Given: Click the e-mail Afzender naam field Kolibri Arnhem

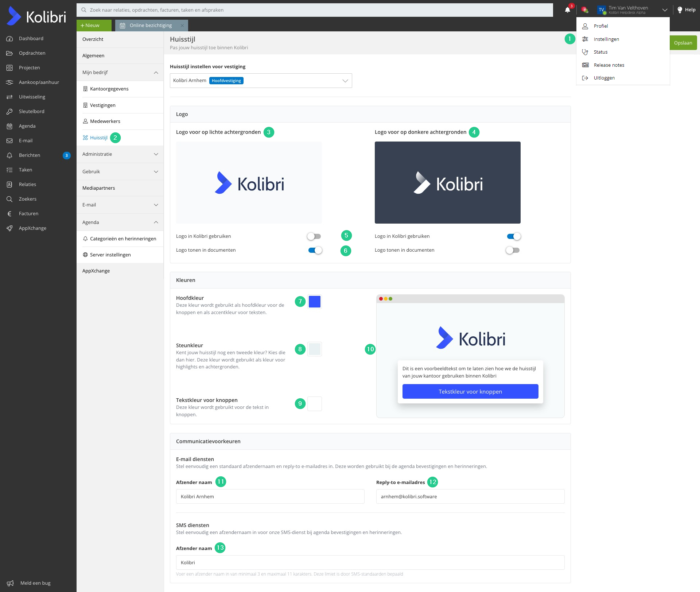Looking at the screenshot, I should (270, 496).
